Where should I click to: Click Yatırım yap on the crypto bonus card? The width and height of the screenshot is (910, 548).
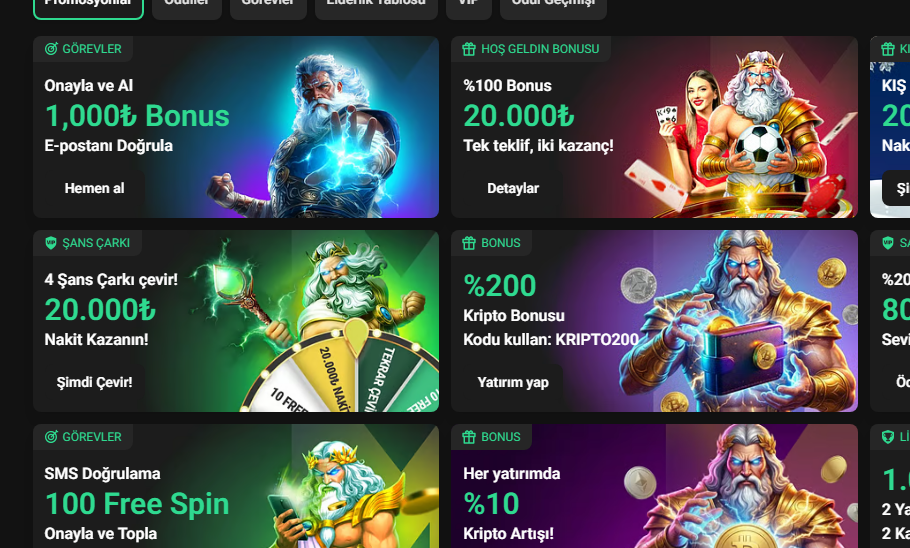[513, 382]
